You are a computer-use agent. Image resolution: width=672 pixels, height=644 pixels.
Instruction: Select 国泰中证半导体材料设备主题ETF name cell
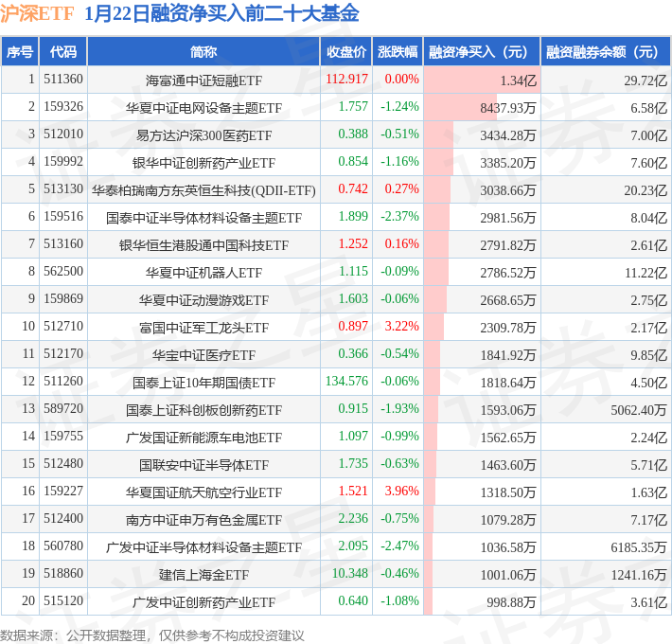[x=203, y=218]
